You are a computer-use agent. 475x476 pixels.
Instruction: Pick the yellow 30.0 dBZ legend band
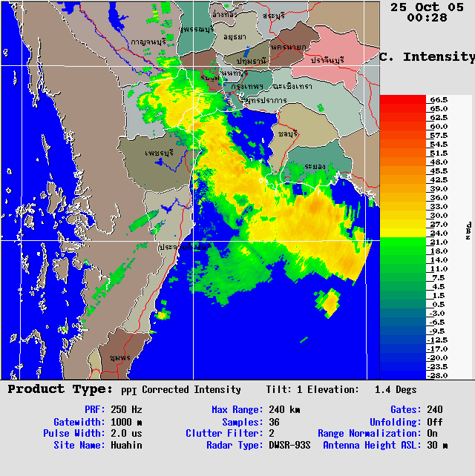(x=402, y=215)
